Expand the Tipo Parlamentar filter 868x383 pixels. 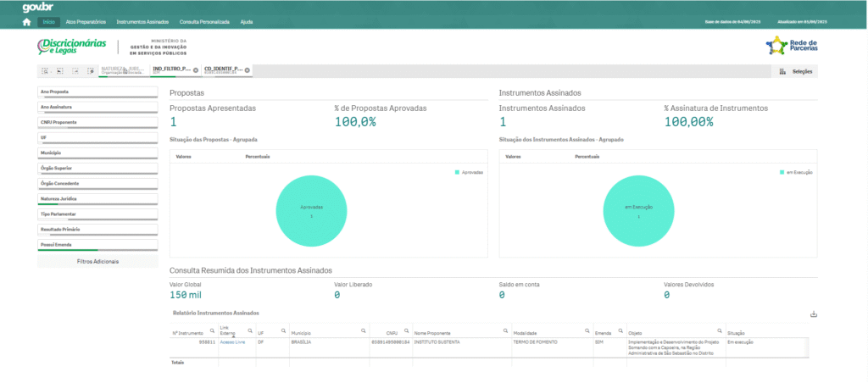pyautogui.click(x=98, y=214)
